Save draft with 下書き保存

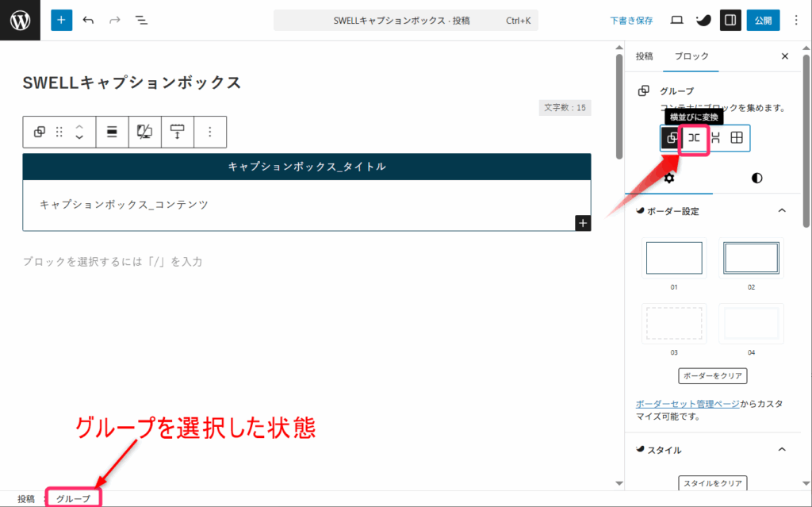(631, 21)
